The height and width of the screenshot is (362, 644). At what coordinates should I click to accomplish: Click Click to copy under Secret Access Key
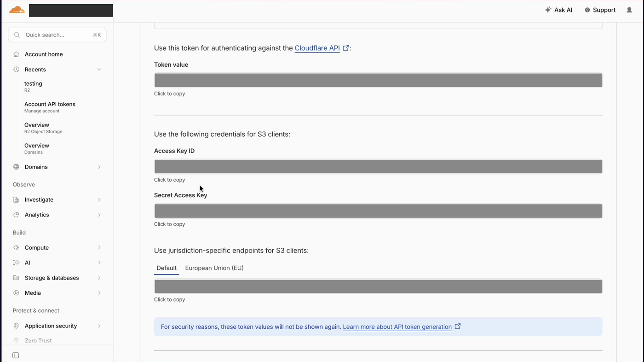point(169,224)
